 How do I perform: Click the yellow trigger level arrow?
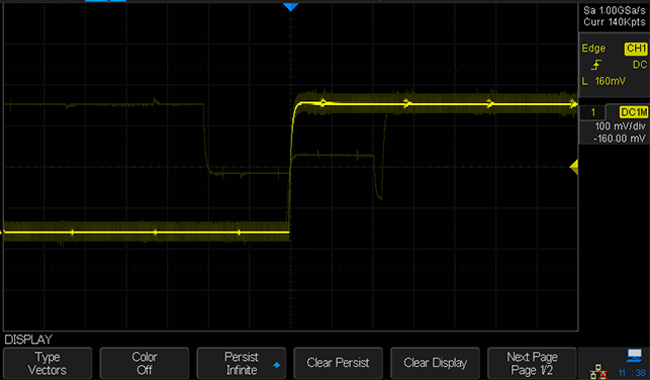[x=574, y=167]
